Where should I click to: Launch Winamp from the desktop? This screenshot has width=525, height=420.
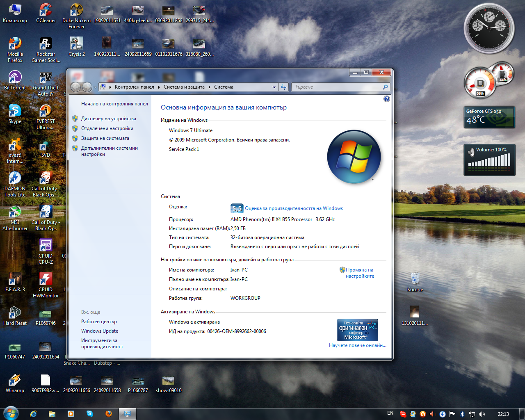coord(15,383)
